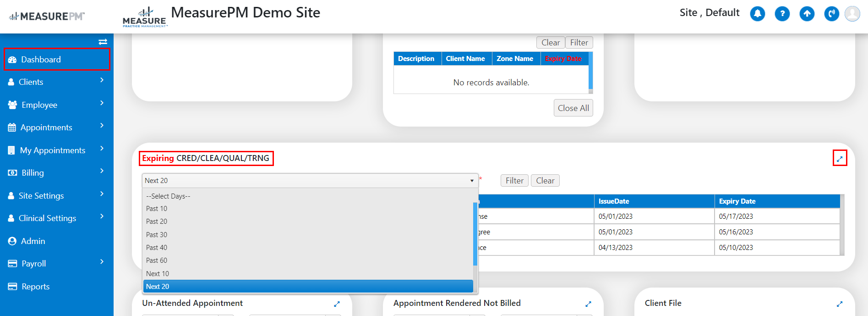The height and width of the screenshot is (316, 868).
Task: Expand Appointments submenu chevron
Action: pos(102,126)
